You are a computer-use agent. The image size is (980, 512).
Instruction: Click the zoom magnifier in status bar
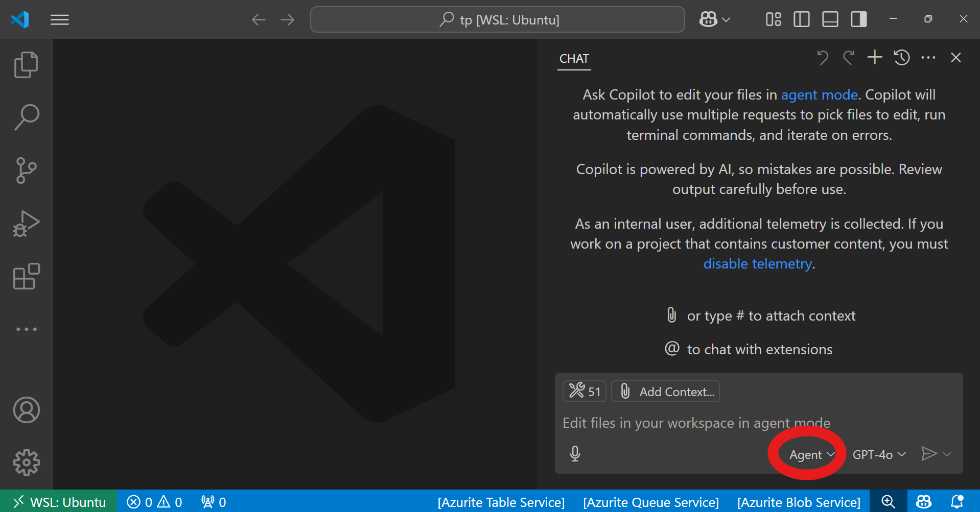click(x=888, y=502)
